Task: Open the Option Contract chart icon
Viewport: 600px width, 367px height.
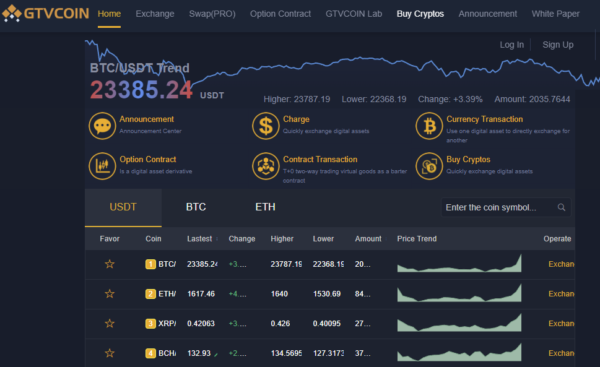Action: (x=102, y=166)
